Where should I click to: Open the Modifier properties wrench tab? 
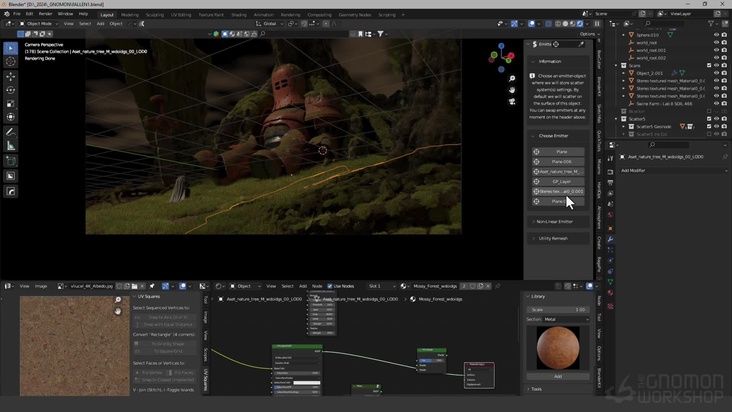pyautogui.click(x=610, y=239)
